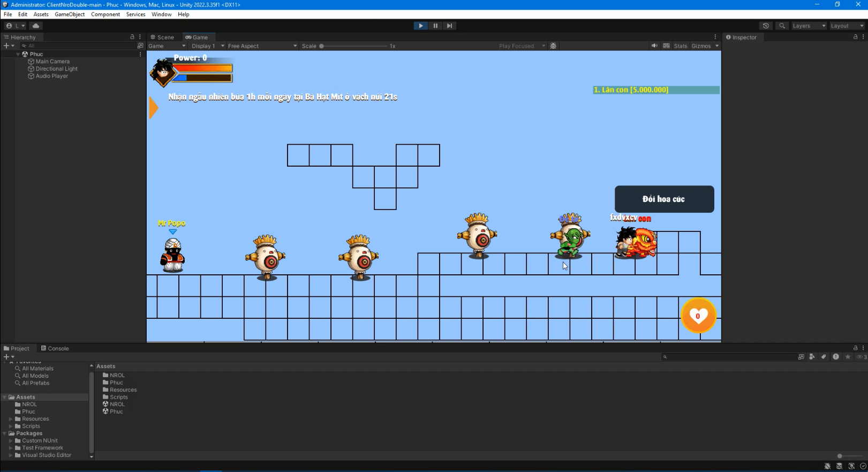Click activity progress check icon in status bar
The image size is (868, 472).
863,466
